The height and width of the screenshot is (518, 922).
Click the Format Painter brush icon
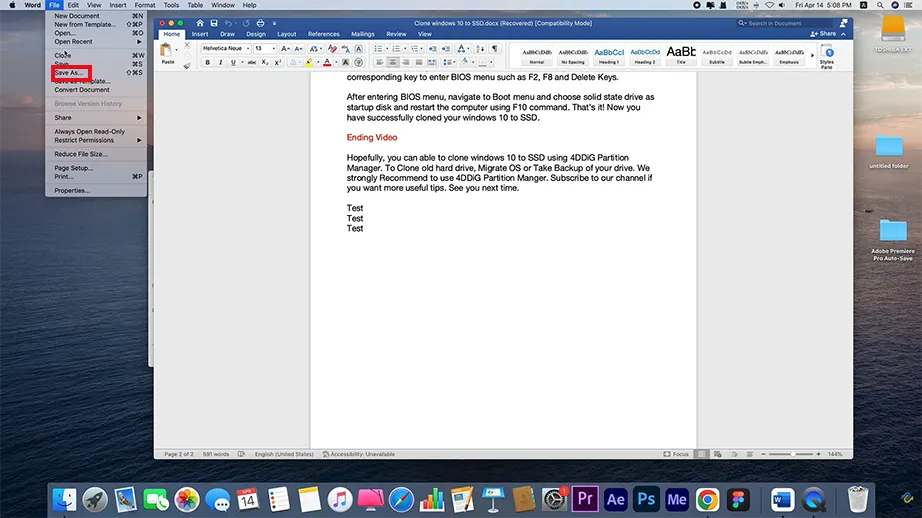point(187,66)
